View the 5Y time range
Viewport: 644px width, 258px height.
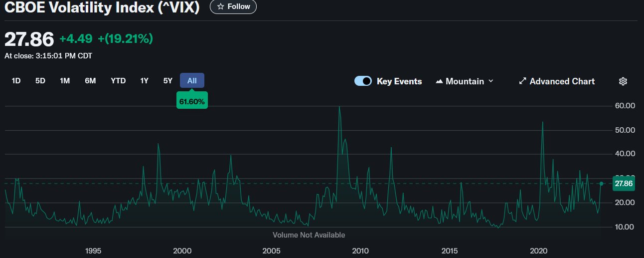168,81
